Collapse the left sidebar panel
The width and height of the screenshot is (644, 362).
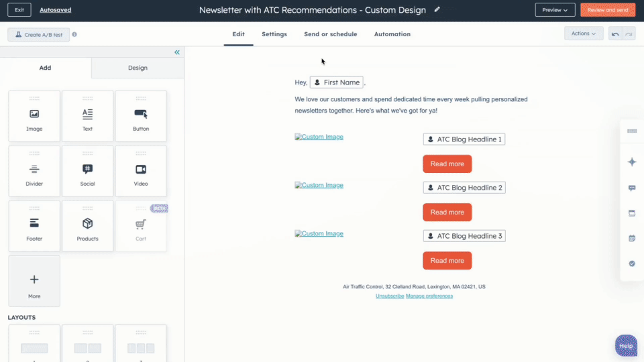click(x=177, y=52)
